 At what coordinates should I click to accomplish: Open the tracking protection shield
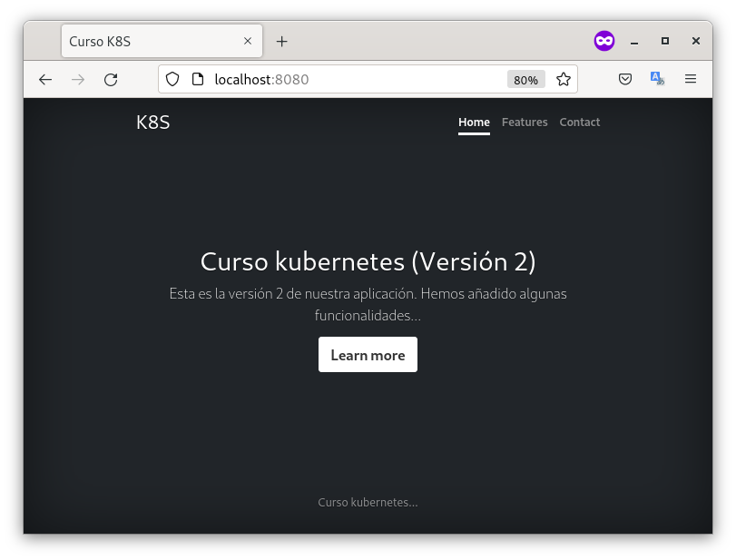(x=173, y=80)
